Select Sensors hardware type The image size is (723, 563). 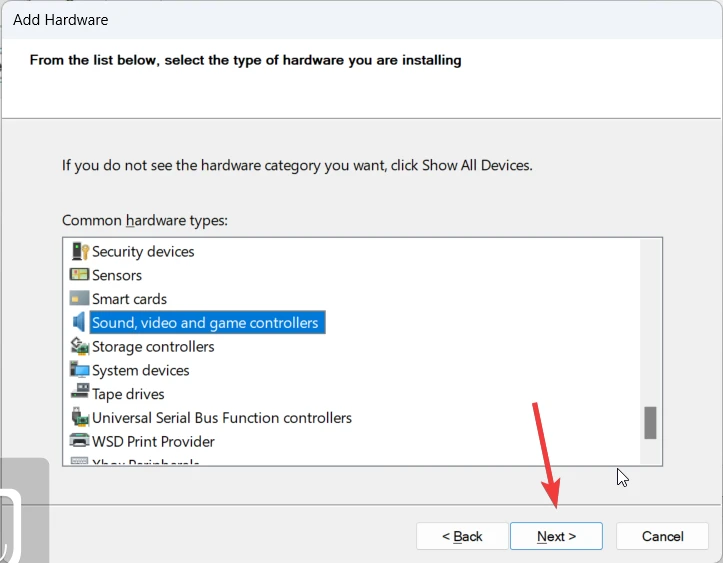coord(117,275)
